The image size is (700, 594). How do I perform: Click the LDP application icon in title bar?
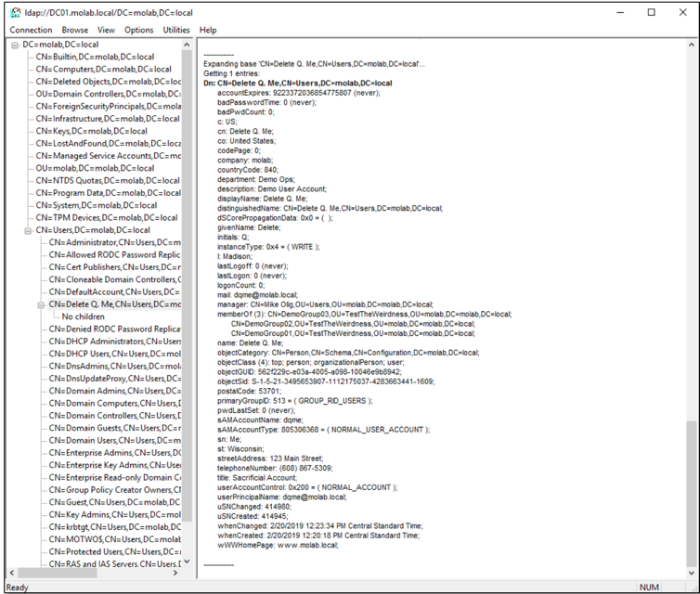(x=16, y=12)
